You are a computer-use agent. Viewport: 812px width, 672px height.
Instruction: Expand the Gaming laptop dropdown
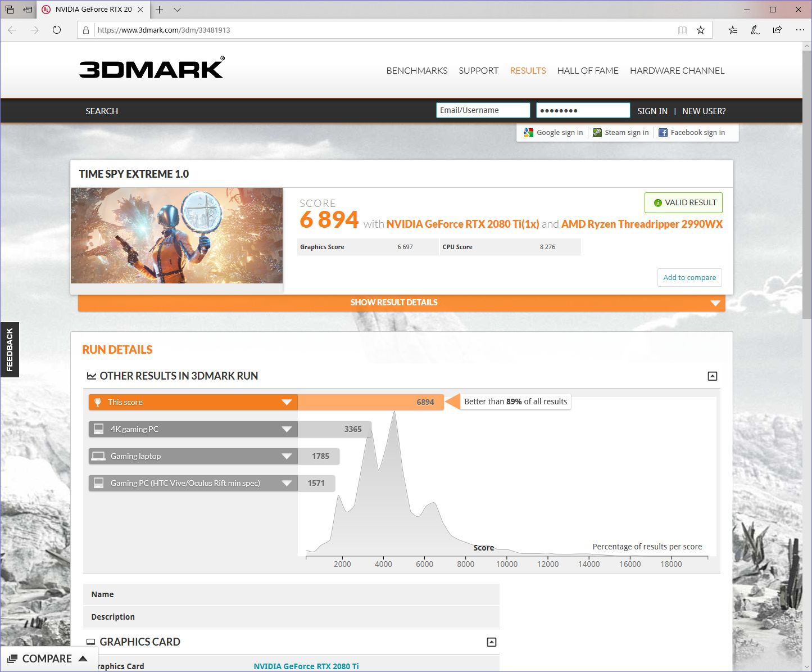point(287,456)
